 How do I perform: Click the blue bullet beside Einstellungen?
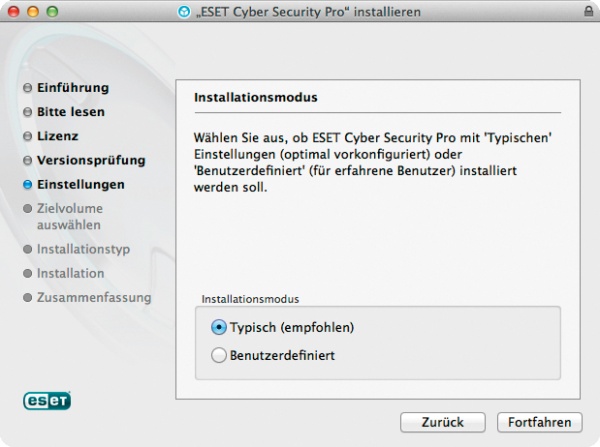28,184
